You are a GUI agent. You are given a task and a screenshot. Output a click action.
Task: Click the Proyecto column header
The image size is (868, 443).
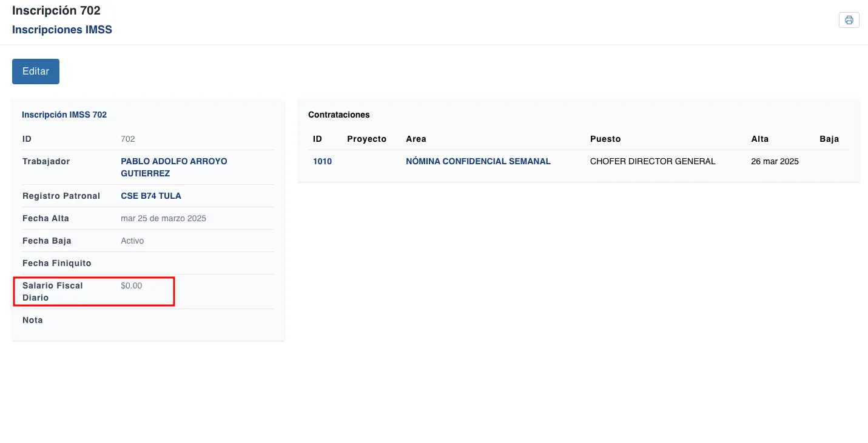(x=366, y=139)
